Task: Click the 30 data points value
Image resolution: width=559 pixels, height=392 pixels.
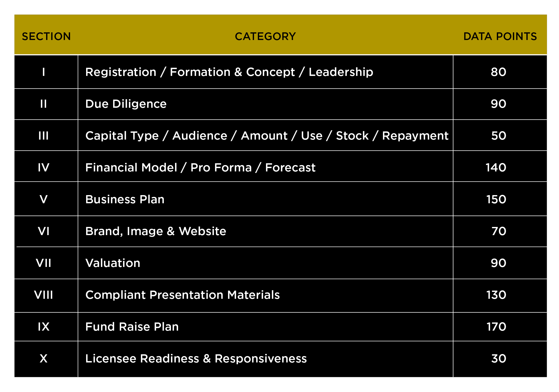Action: pos(499,359)
